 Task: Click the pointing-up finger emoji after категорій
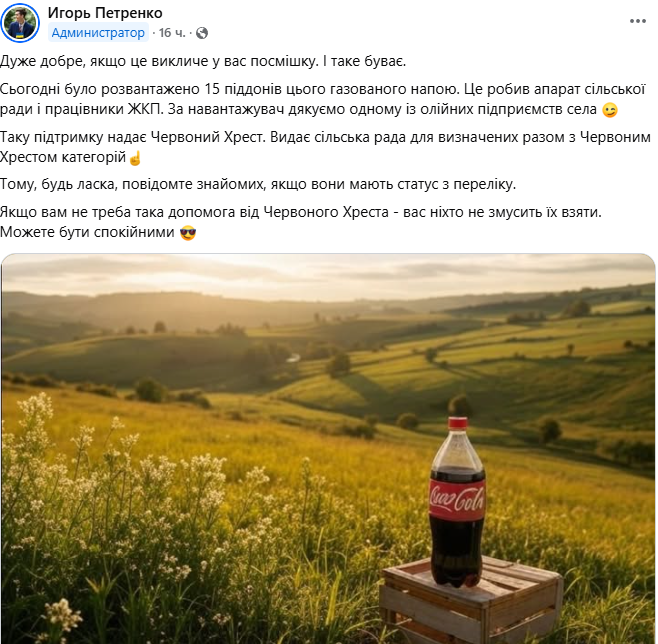coord(135,158)
